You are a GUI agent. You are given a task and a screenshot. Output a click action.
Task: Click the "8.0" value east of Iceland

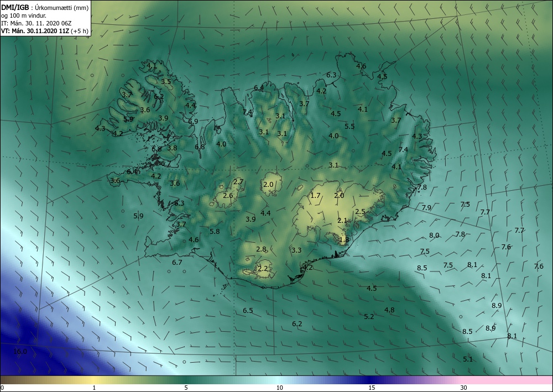[x=434, y=236]
